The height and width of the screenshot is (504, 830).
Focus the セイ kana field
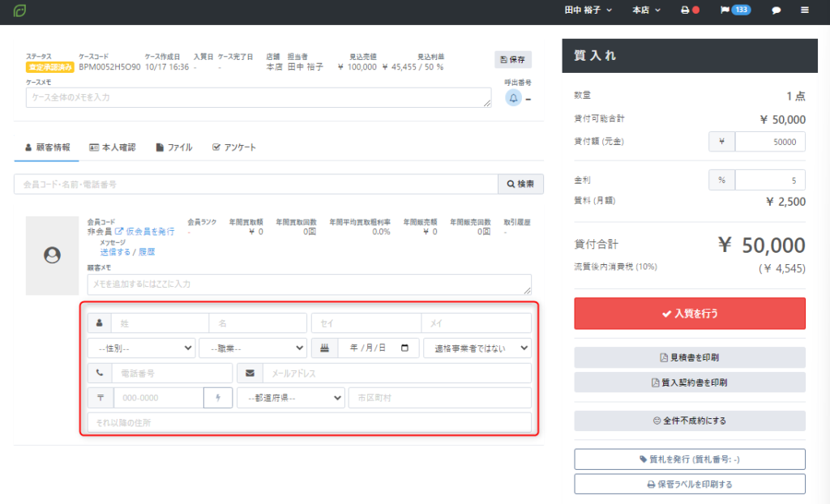(x=366, y=323)
